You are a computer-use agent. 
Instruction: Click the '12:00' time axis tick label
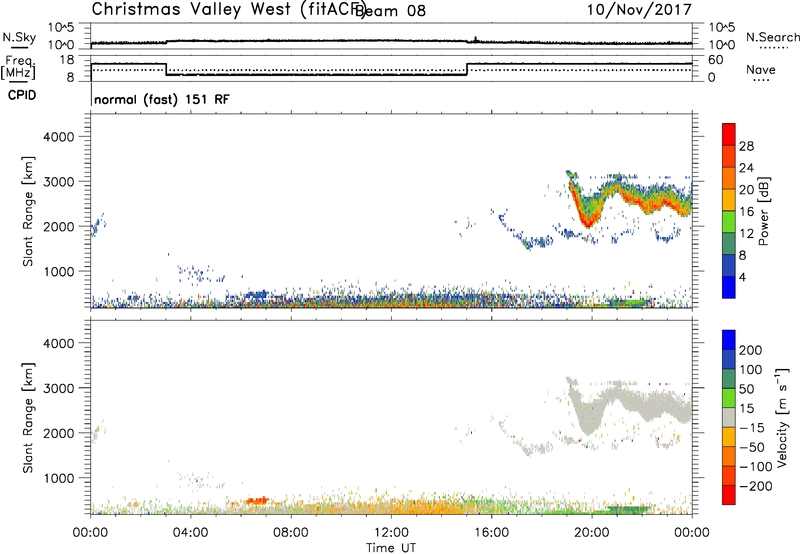pos(391,533)
